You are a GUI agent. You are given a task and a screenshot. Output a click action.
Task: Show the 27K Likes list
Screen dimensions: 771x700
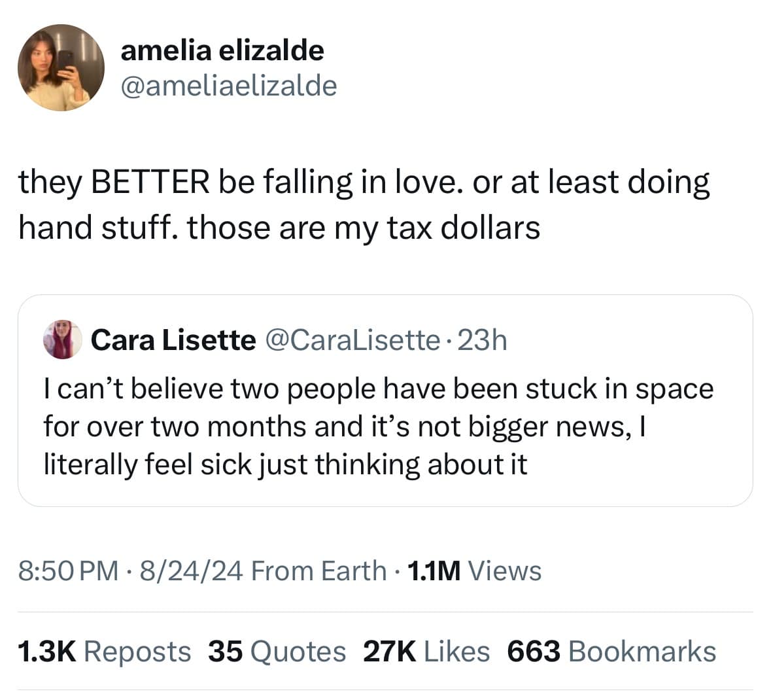click(x=426, y=652)
